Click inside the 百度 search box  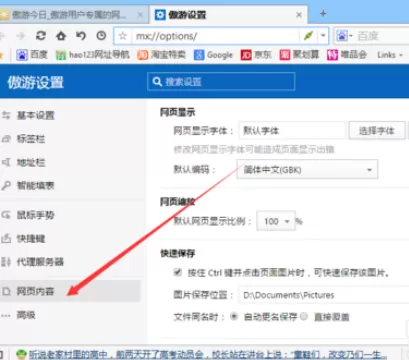click(382, 36)
